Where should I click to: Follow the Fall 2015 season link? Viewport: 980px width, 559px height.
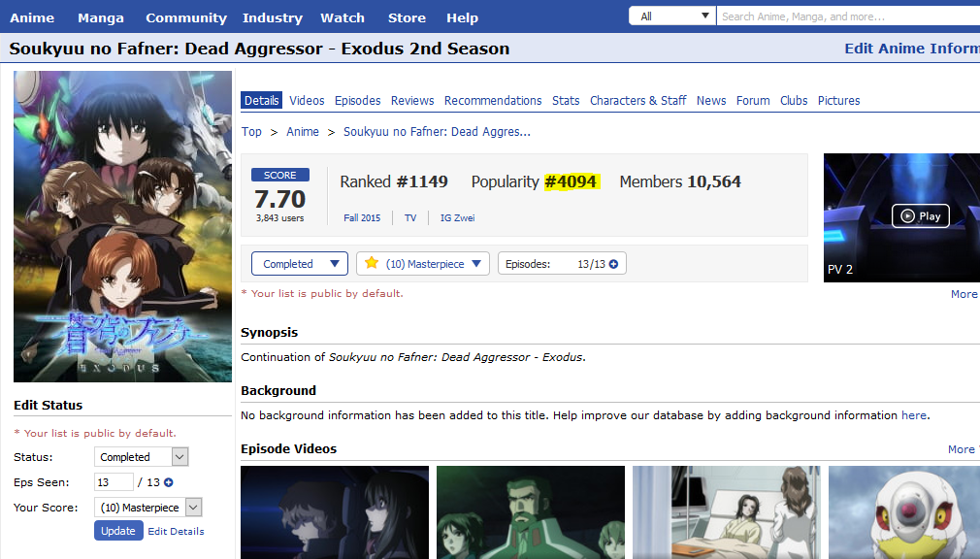pos(362,218)
